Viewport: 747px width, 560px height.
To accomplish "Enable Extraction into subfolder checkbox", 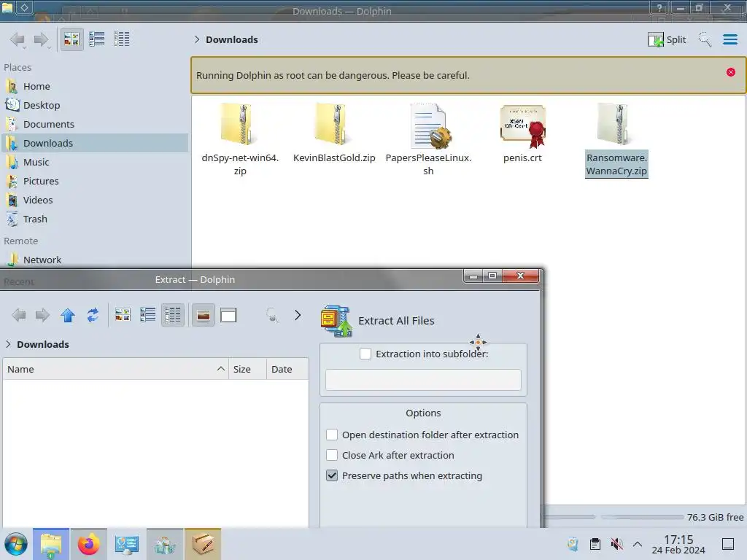I will pos(365,354).
